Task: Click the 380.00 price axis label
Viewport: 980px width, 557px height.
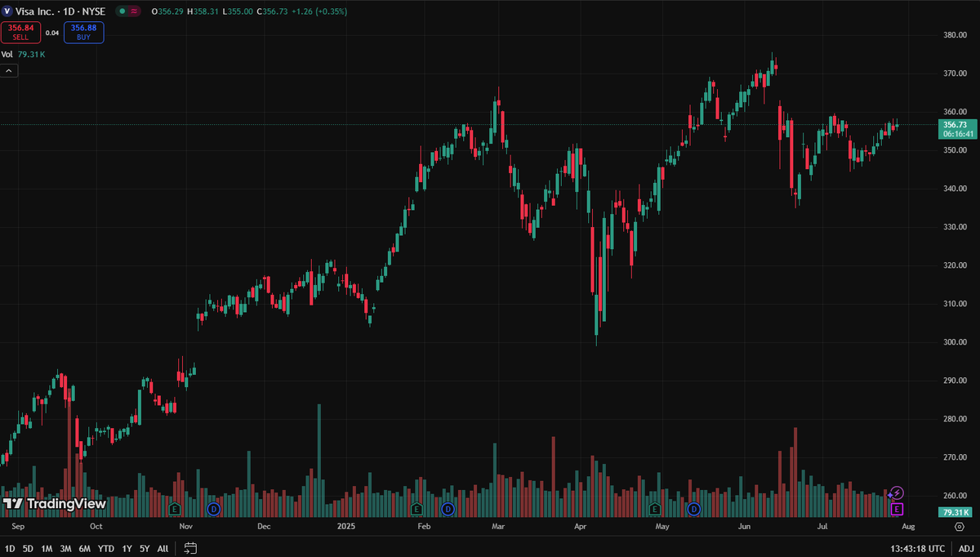Action: click(955, 35)
